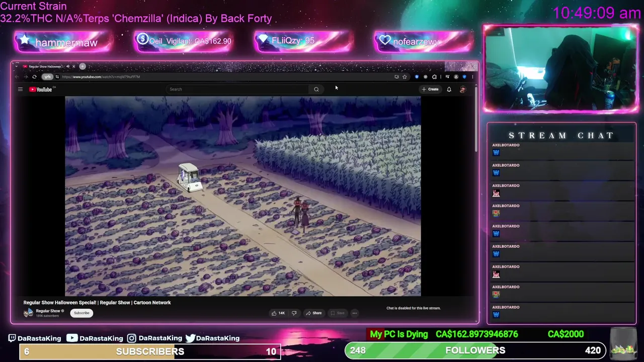Click the FLiiQzy 95 bits badge

[303, 41]
